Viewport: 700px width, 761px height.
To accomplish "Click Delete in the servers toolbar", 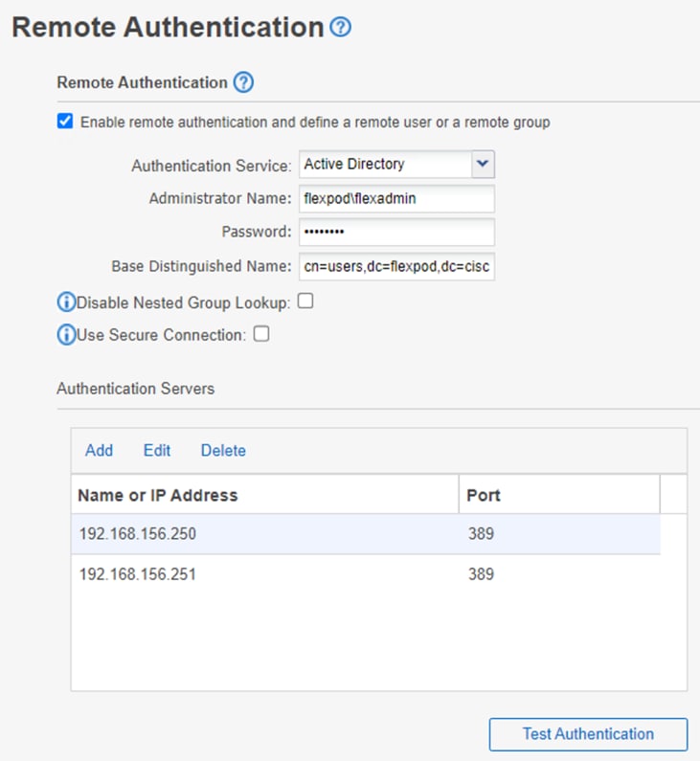I will tap(223, 451).
